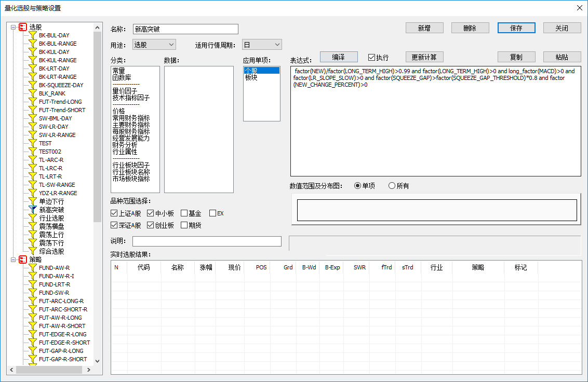Click into the 表达式 expression editor
Image resolution: width=588 pixels, height=382 pixels.
[x=436, y=121]
